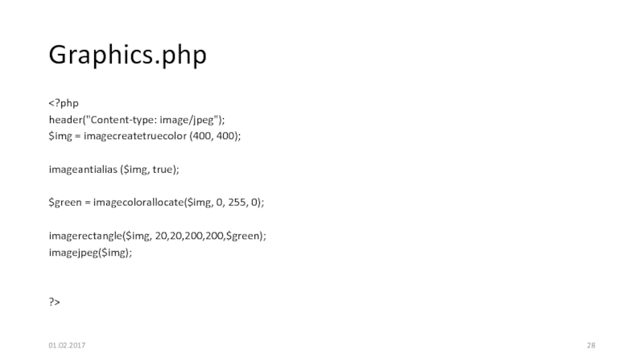644x362 pixels.
Task: Select the header Content-type line
Action: (x=137, y=120)
